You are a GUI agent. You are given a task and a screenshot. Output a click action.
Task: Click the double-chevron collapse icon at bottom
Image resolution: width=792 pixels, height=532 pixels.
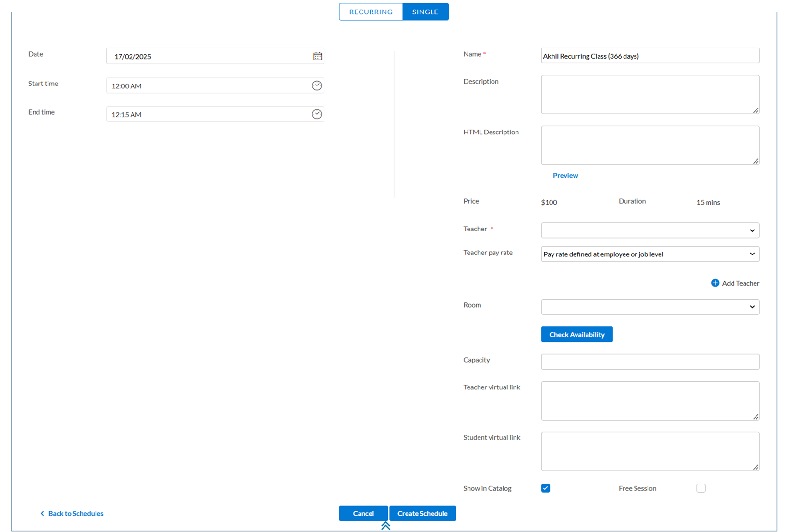385,526
